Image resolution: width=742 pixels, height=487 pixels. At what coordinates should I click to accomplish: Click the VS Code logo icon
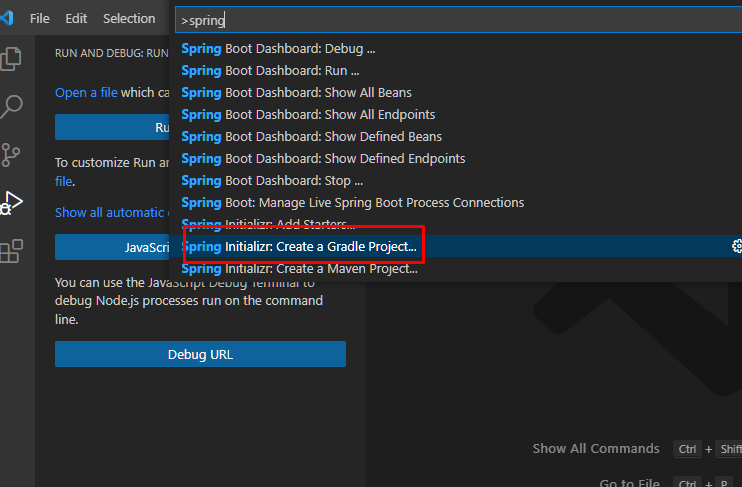click(x=7, y=18)
